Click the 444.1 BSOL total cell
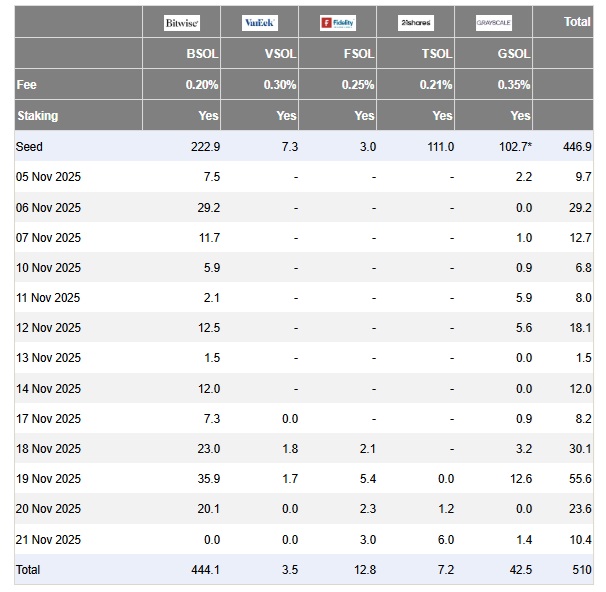Screen dimensions: 606x592 coord(204,569)
